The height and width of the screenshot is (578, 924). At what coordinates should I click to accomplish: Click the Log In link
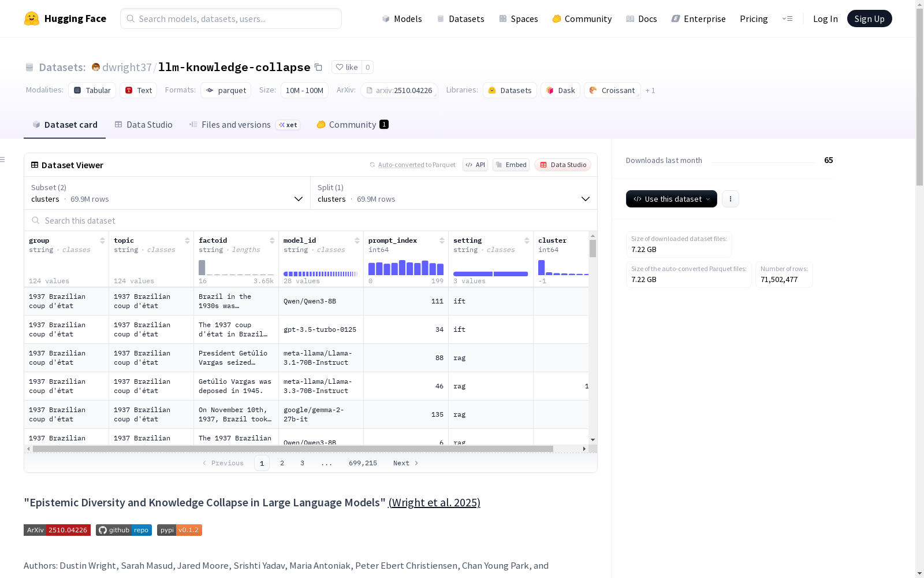click(x=825, y=18)
